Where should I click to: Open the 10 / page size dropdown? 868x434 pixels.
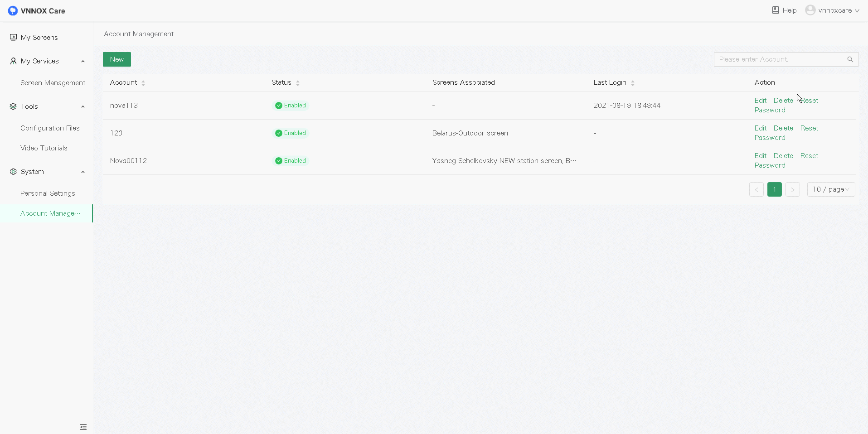pos(831,189)
